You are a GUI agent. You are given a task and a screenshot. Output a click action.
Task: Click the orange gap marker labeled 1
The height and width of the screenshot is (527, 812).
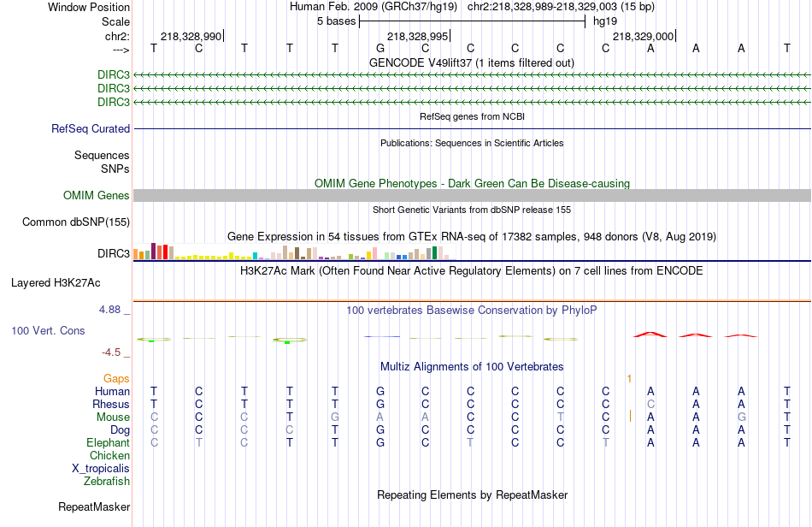click(x=629, y=379)
